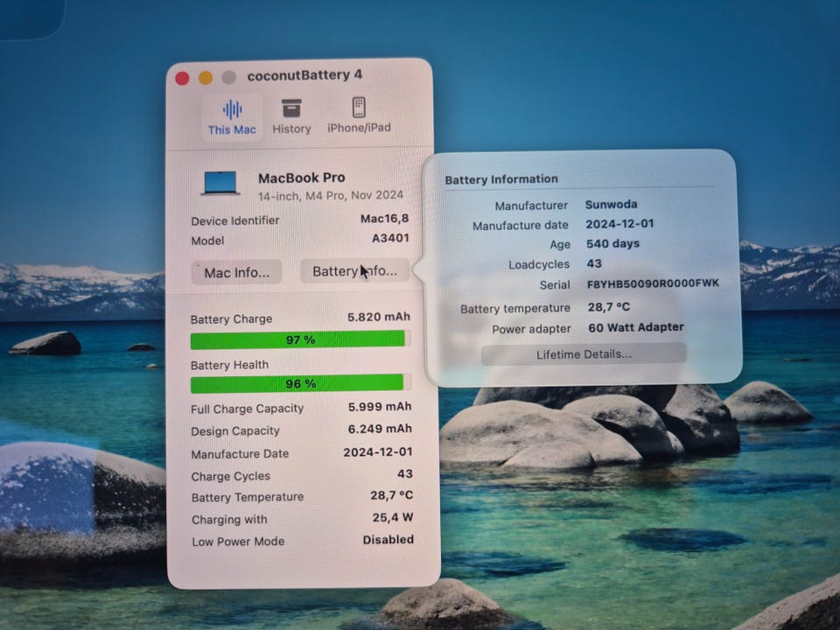
Task: Click the Battery Charge 97 % bar
Action: [x=300, y=339]
